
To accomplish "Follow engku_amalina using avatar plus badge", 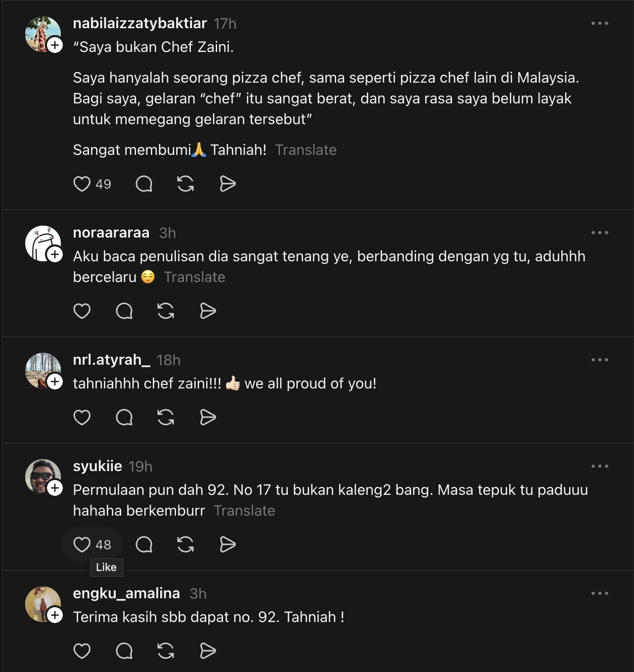I will coord(55,615).
